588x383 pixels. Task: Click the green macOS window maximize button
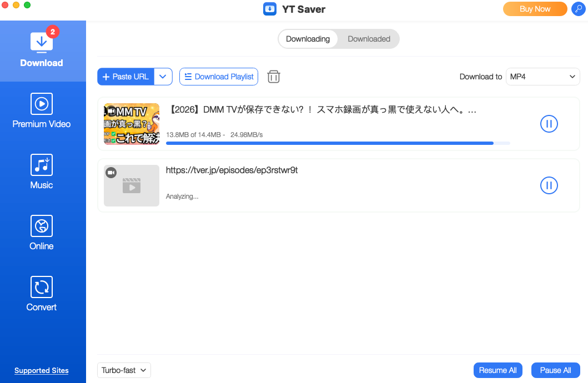tap(27, 5)
